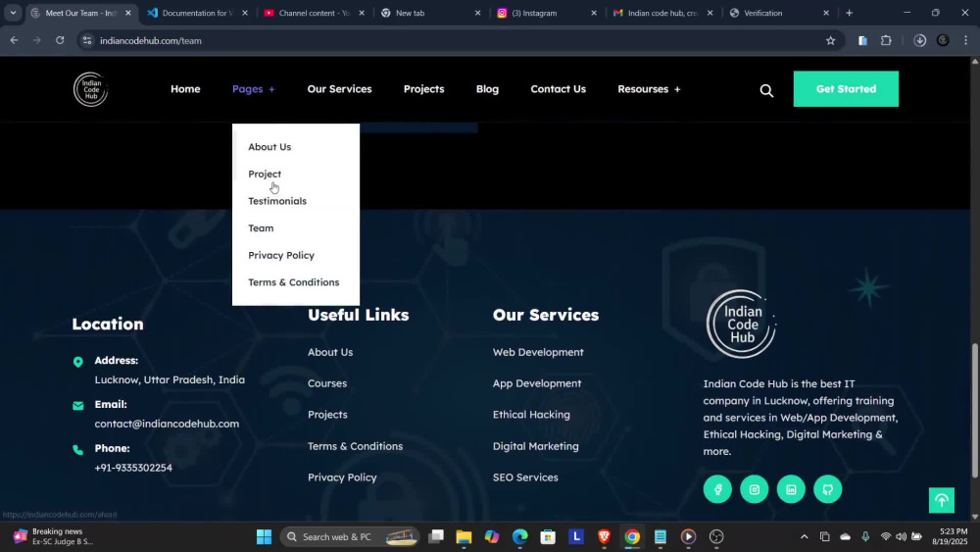This screenshot has height=552, width=980.
Task: Open Privacy Policy from Pages dropdown
Action: coord(281,255)
